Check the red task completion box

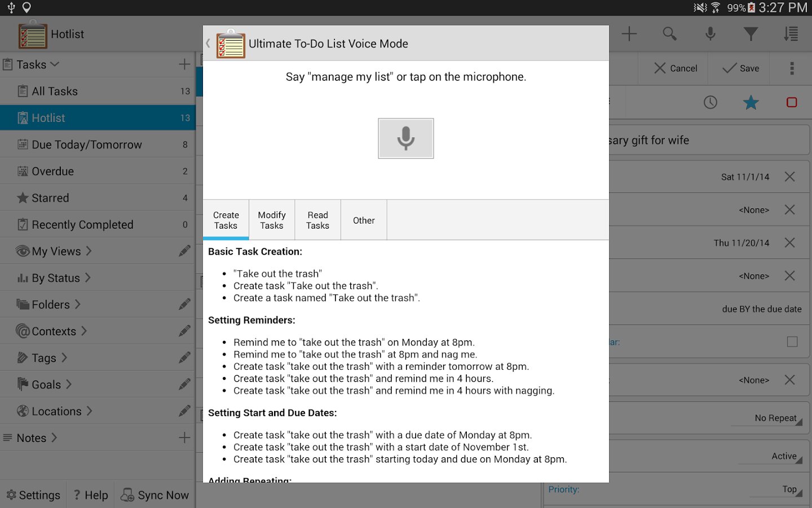pos(792,102)
